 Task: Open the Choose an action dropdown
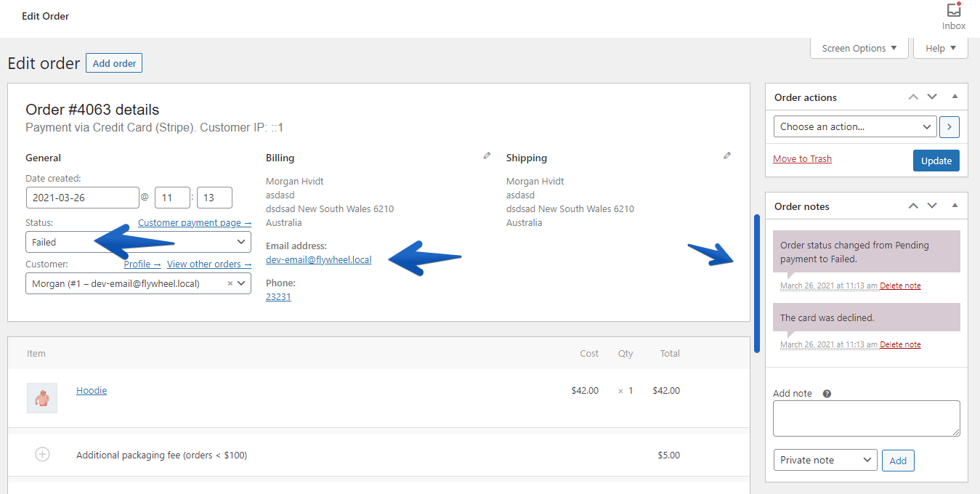[x=854, y=126]
